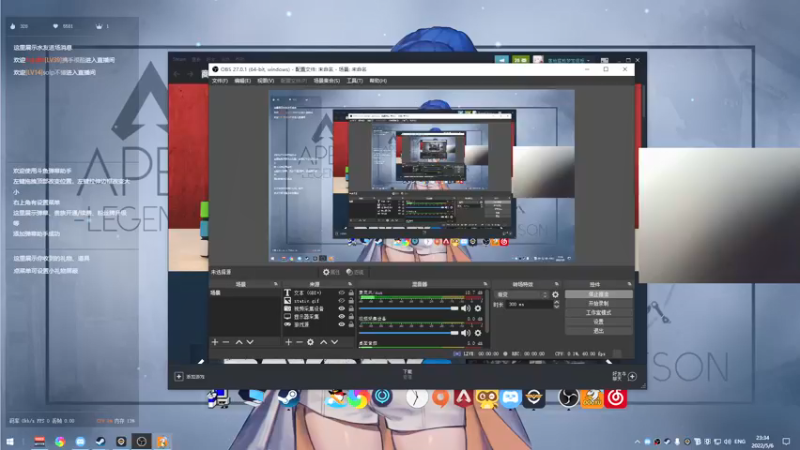The image size is (800, 450).
Task: Move scene up in Scenes list
Action: (239, 342)
